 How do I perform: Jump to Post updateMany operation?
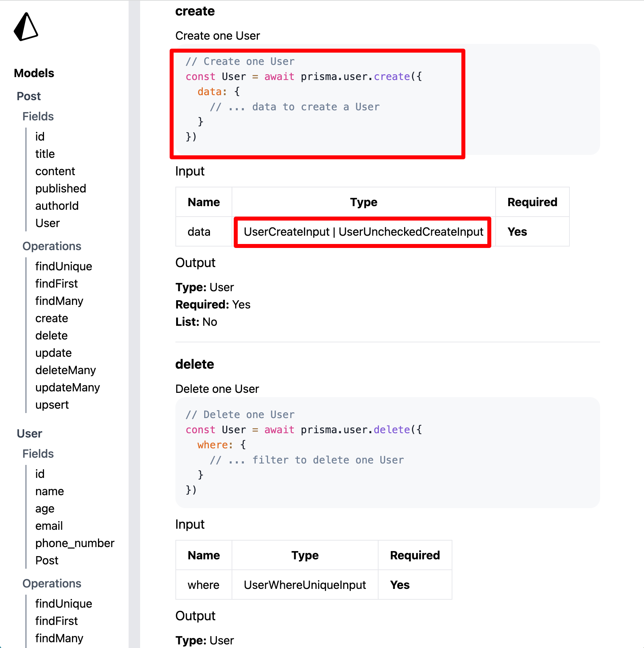(x=68, y=387)
